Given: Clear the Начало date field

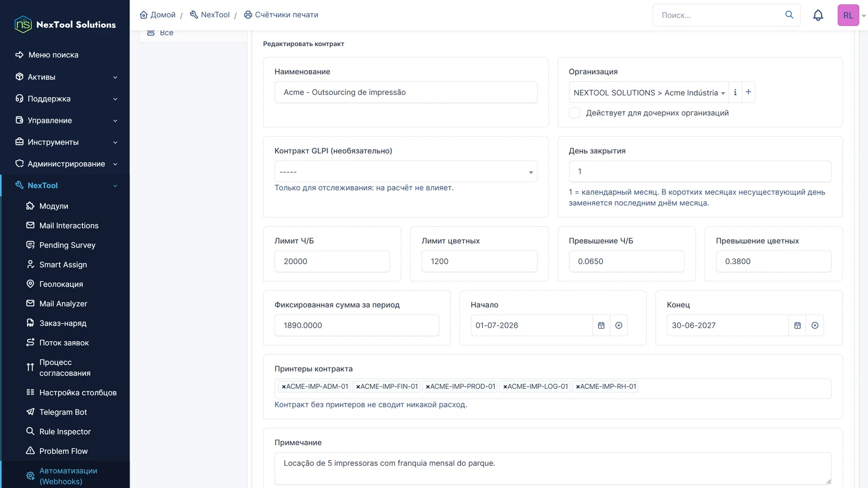Looking at the screenshot, I should pyautogui.click(x=618, y=325).
